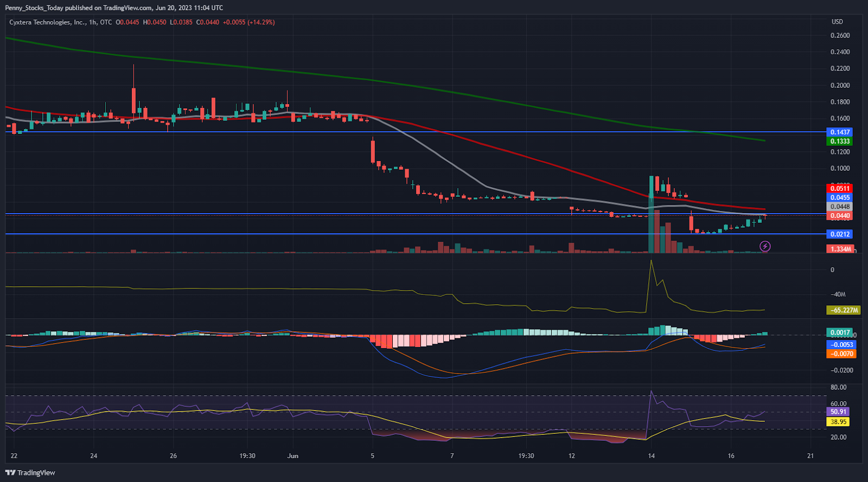Click the 80.00 RSI axis label
Screen dimensions: 868x482
point(839,387)
